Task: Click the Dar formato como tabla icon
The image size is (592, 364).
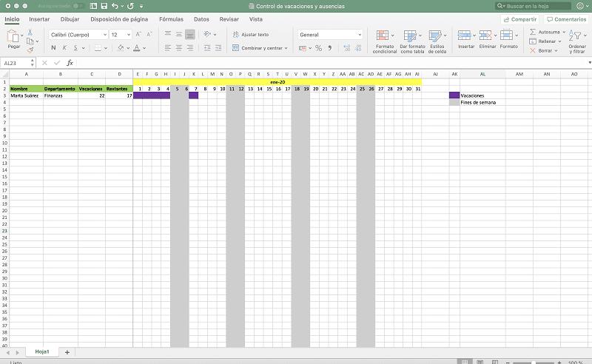Action: [x=410, y=36]
